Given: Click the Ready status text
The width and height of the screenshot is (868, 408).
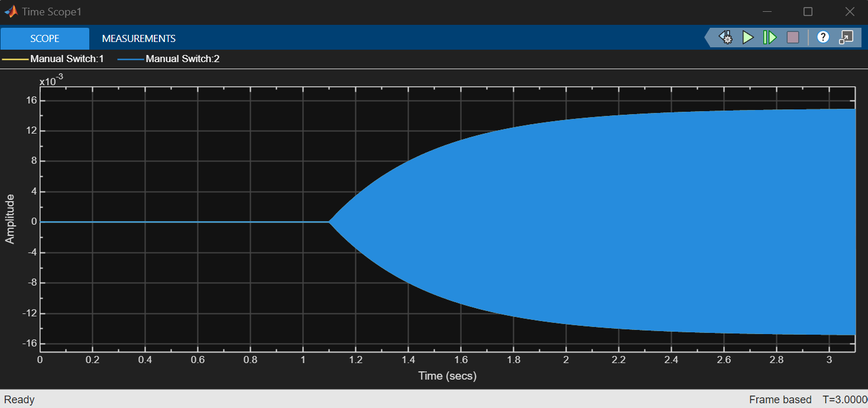Looking at the screenshot, I should tap(20, 400).
